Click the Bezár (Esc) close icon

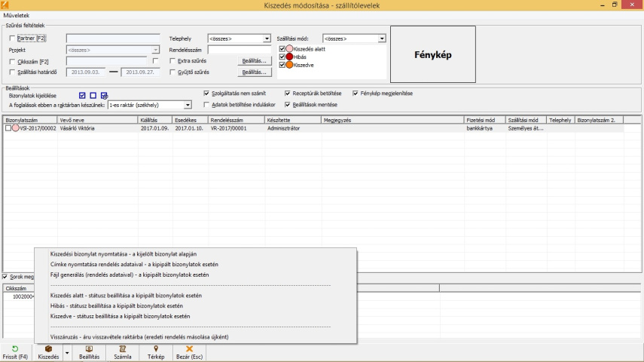189,348
